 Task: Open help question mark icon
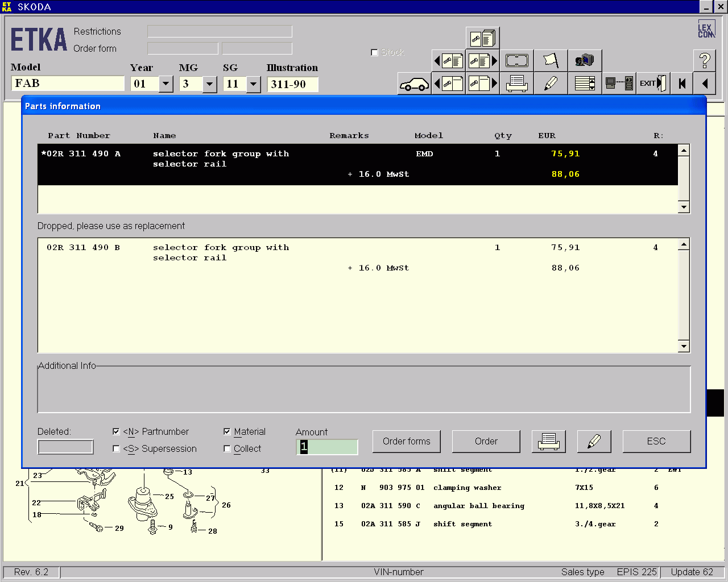(x=705, y=60)
